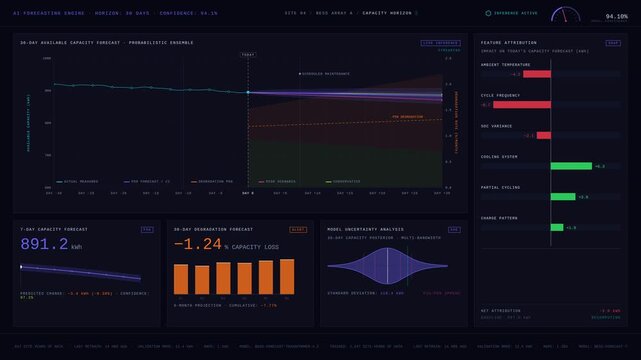The image size is (641, 360).
Task: Click the AI Forecasting Engine header text
Action: click(x=49, y=13)
